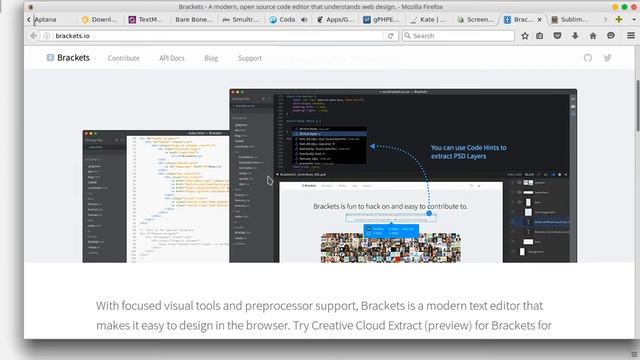Open the Contribute link
The height and width of the screenshot is (360, 640).
[x=124, y=58]
